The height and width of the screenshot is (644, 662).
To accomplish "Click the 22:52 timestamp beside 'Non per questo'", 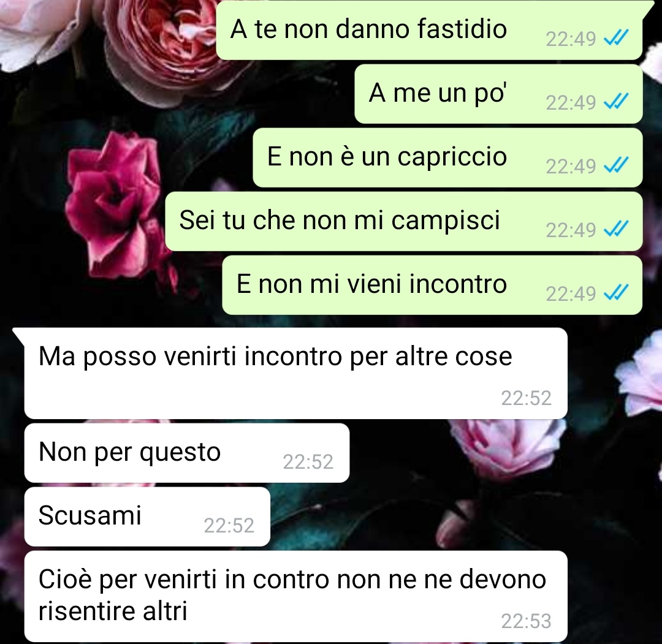I will coord(308,461).
